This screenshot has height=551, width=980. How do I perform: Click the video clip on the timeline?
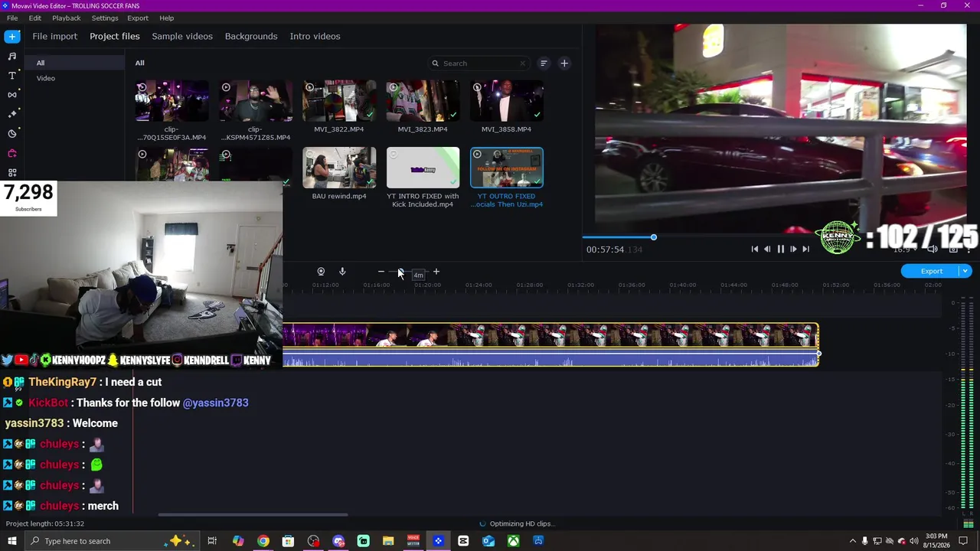[x=550, y=335]
